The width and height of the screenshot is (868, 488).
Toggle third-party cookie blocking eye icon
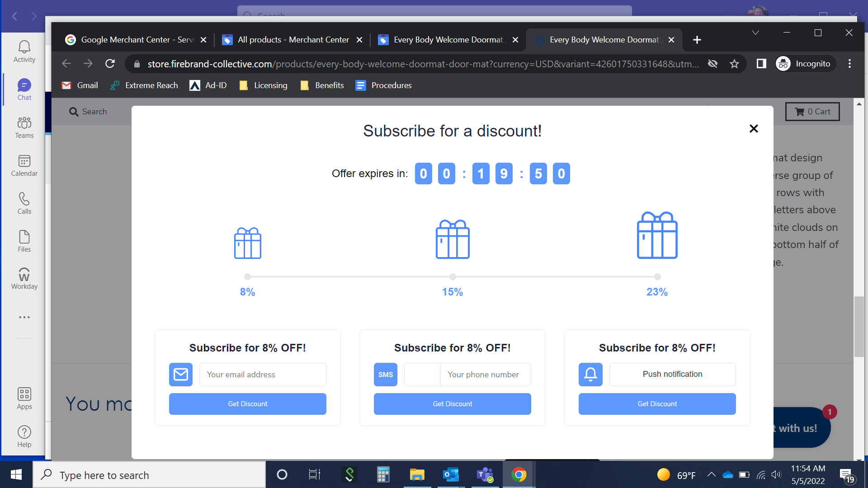712,64
